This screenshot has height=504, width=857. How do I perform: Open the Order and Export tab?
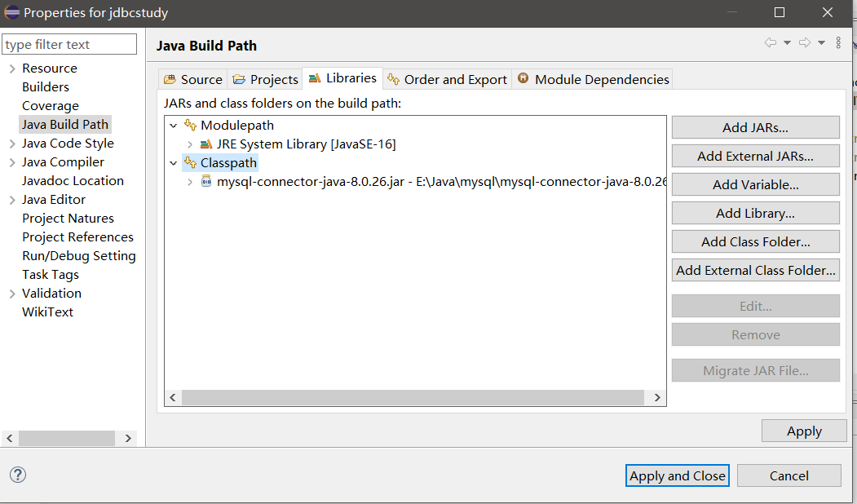tap(447, 79)
